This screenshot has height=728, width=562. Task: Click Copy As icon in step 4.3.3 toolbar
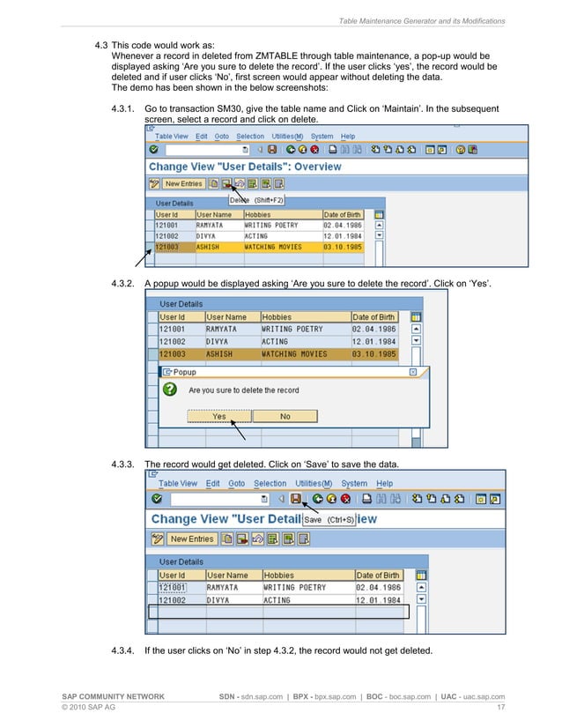tap(227, 539)
